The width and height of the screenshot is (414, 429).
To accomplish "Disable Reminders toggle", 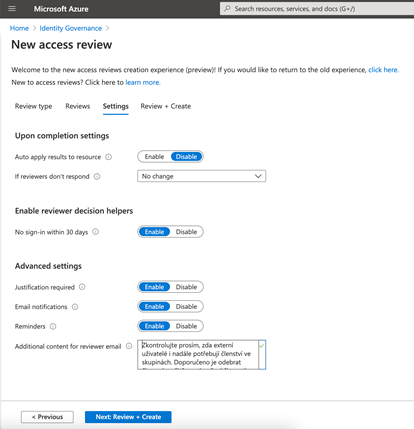I will (186, 326).
